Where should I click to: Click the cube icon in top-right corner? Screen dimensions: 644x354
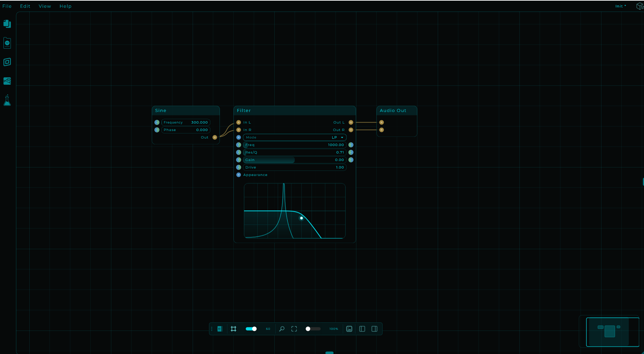click(640, 6)
